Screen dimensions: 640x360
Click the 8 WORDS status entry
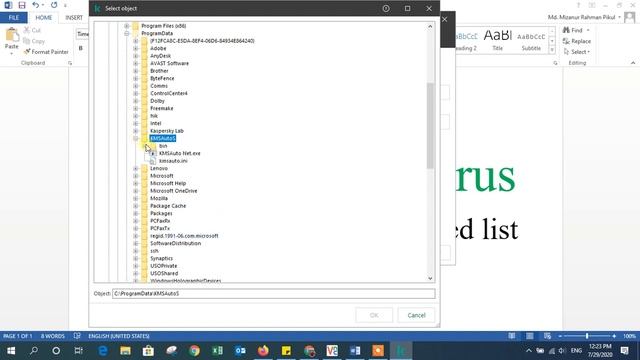pyautogui.click(x=53, y=336)
